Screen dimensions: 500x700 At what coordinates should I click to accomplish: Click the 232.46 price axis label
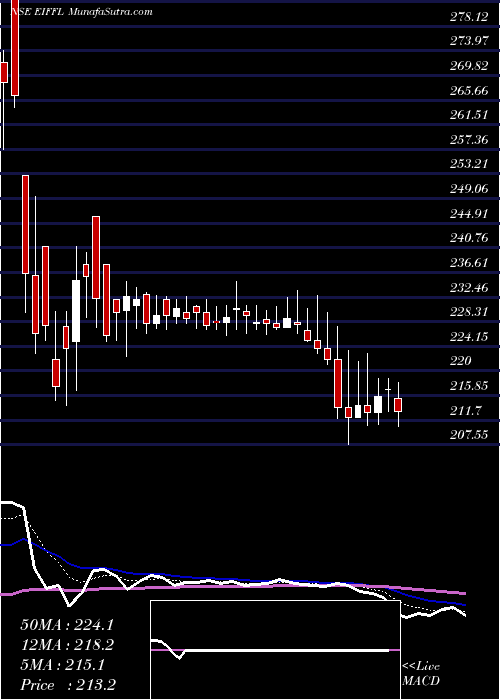(x=469, y=288)
